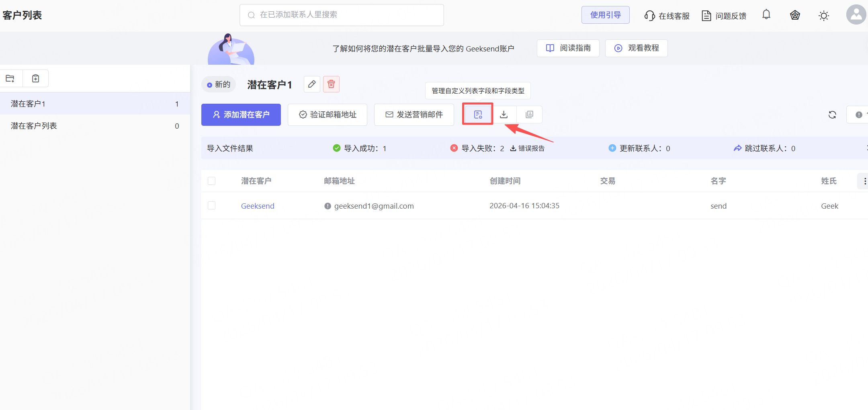The image size is (868, 410).
Task: Click the contact search input field
Action: click(342, 15)
